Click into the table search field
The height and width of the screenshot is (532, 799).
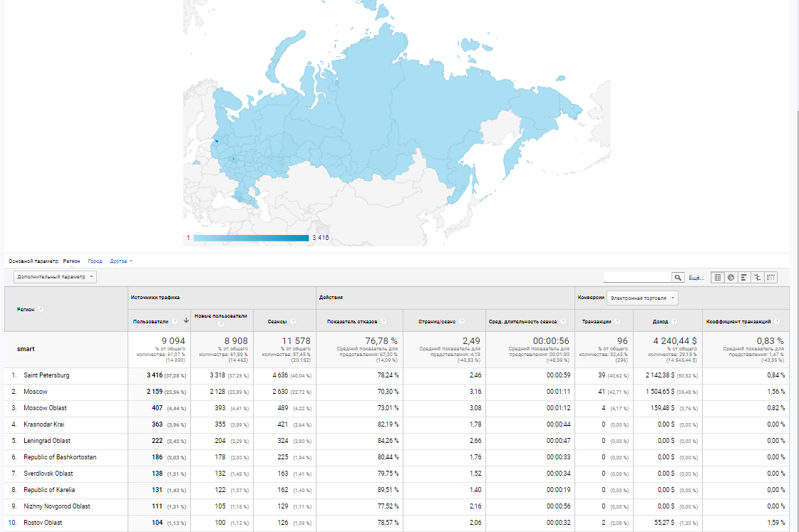pos(637,278)
